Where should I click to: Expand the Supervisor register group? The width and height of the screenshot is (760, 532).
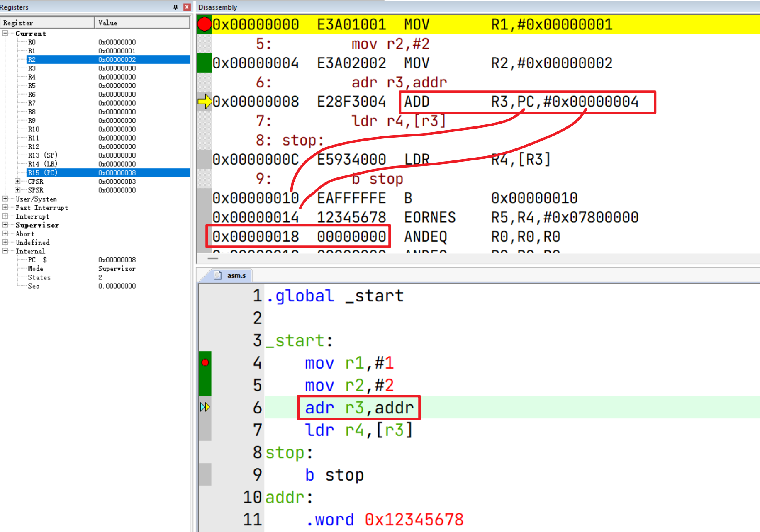tap(5, 225)
